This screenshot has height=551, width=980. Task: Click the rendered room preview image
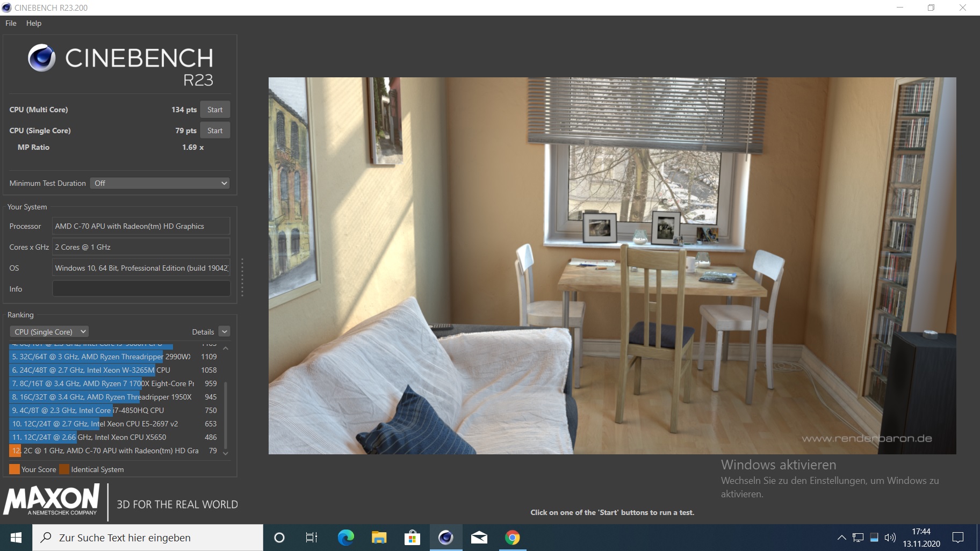(x=612, y=266)
